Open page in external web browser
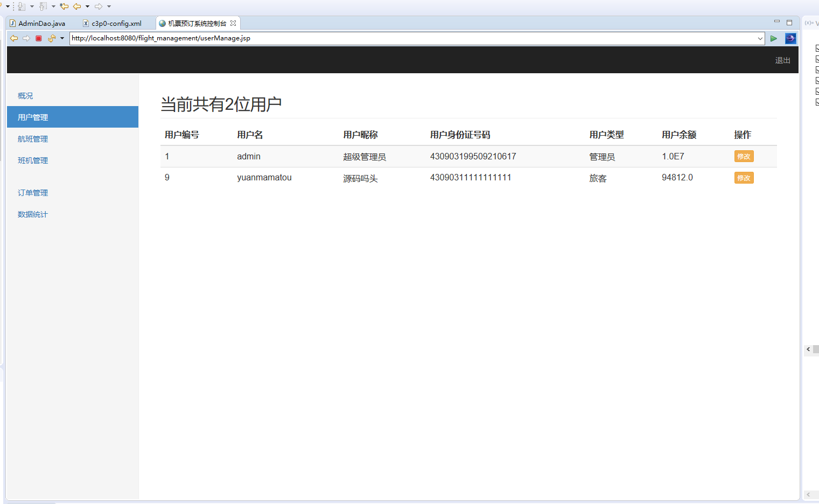Screen dimensions: 819x504 click(x=790, y=38)
